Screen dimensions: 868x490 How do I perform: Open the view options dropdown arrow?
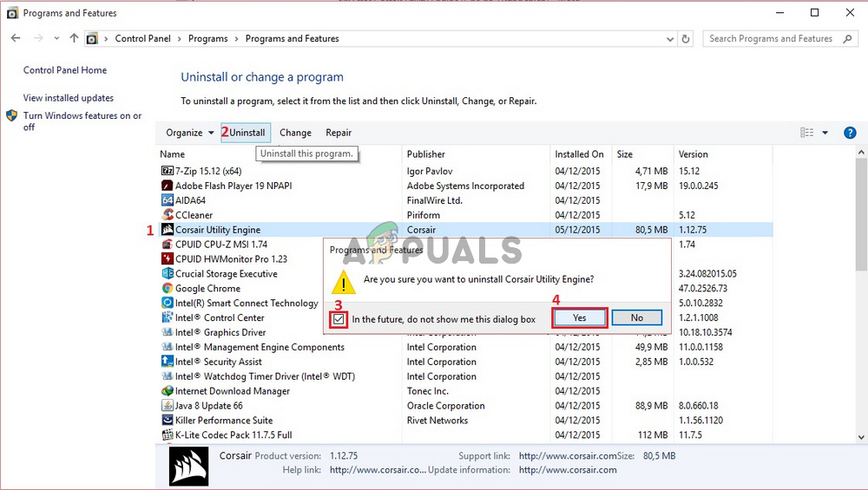point(825,133)
